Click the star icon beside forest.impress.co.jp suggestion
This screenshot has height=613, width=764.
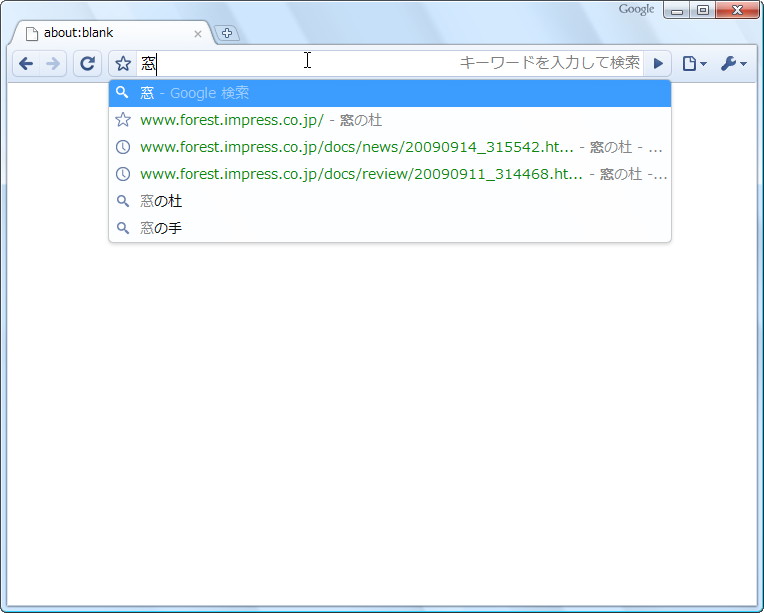point(123,120)
